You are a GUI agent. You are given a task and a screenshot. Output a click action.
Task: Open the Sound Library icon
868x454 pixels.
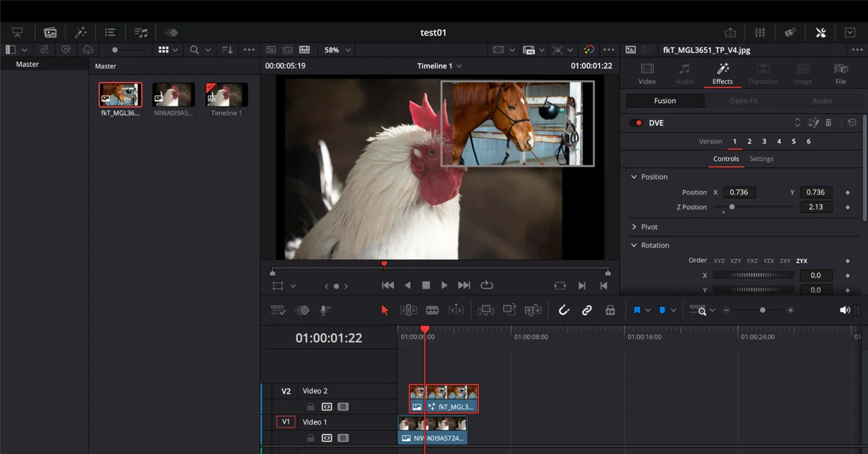pyautogui.click(x=140, y=33)
